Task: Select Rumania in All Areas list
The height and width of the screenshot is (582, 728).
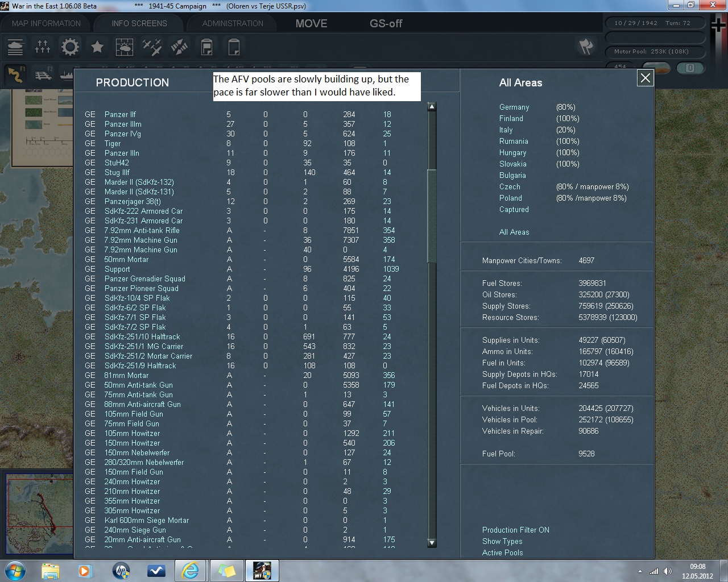Action: pos(514,141)
